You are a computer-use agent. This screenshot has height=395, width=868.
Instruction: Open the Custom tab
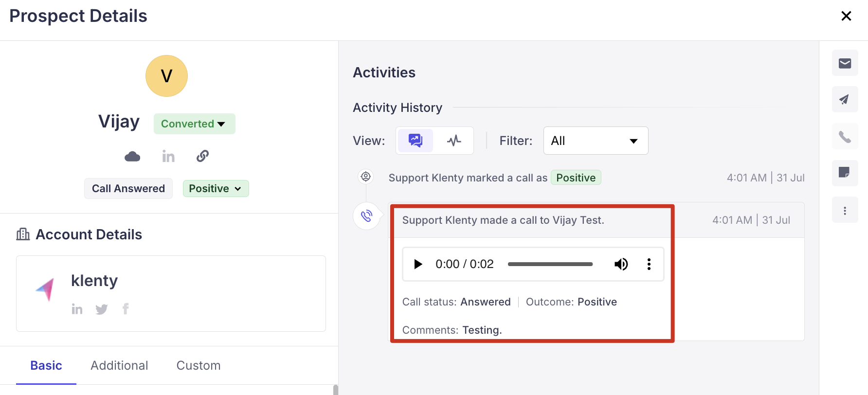click(198, 365)
